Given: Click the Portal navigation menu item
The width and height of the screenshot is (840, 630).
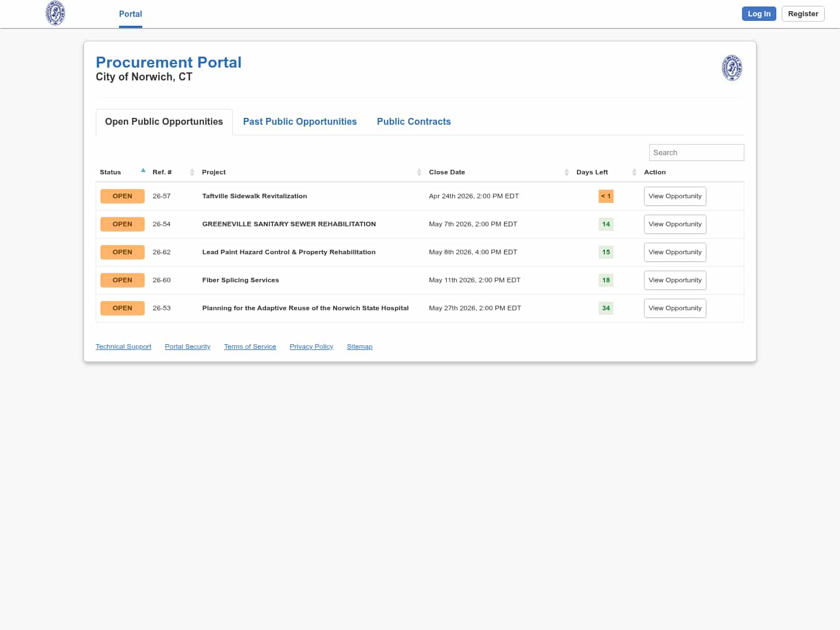Looking at the screenshot, I should coord(130,14).
